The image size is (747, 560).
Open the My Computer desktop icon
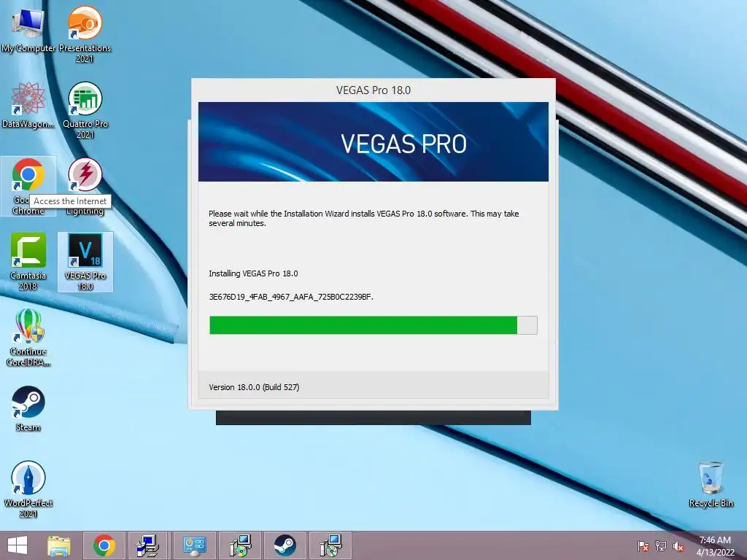click(x=28, y=29)
